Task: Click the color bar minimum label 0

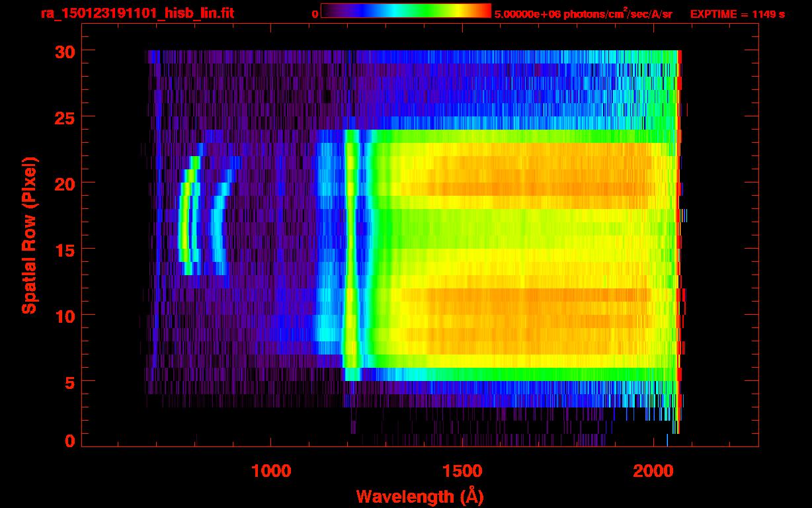Action: pos(315,14)
